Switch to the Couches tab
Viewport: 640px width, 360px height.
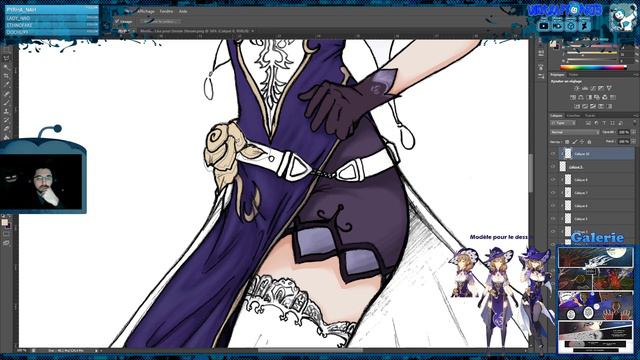click(x=573, y=116)
